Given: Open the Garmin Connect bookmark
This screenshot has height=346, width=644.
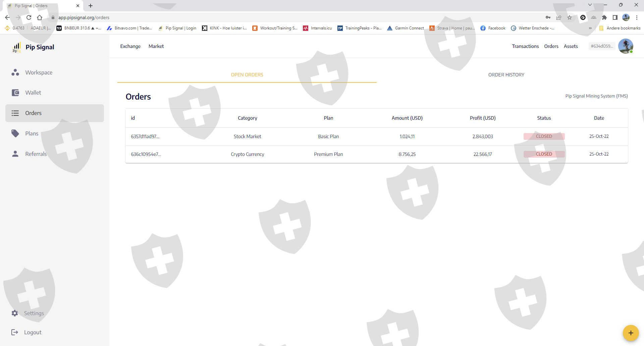Looking at the screenshot, I should click(x=406, y=28).
